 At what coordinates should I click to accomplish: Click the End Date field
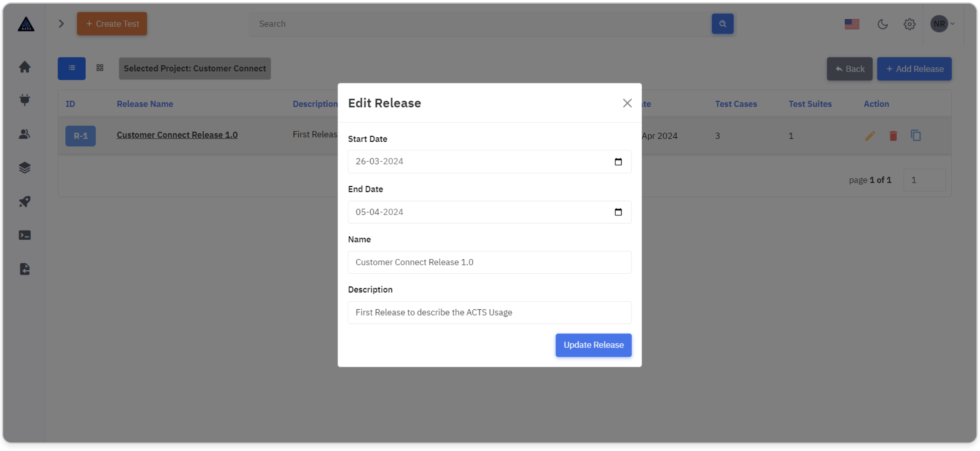(489, 212)
